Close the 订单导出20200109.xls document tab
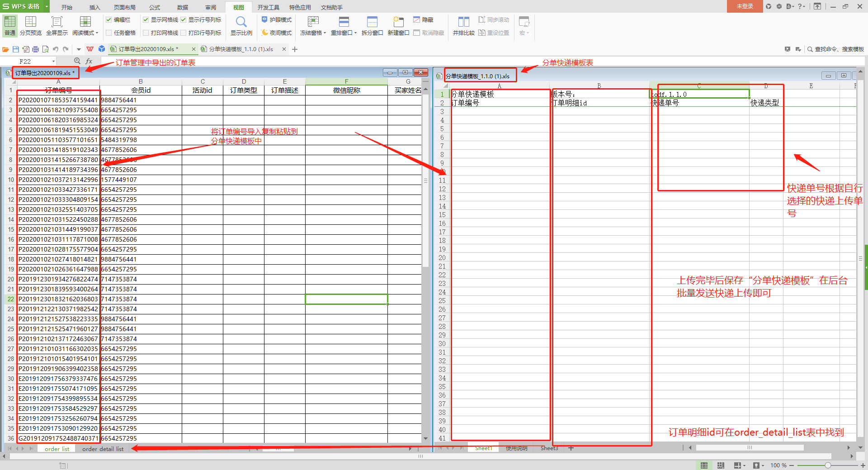Screen dimensions: 868x470 [194, 49]
